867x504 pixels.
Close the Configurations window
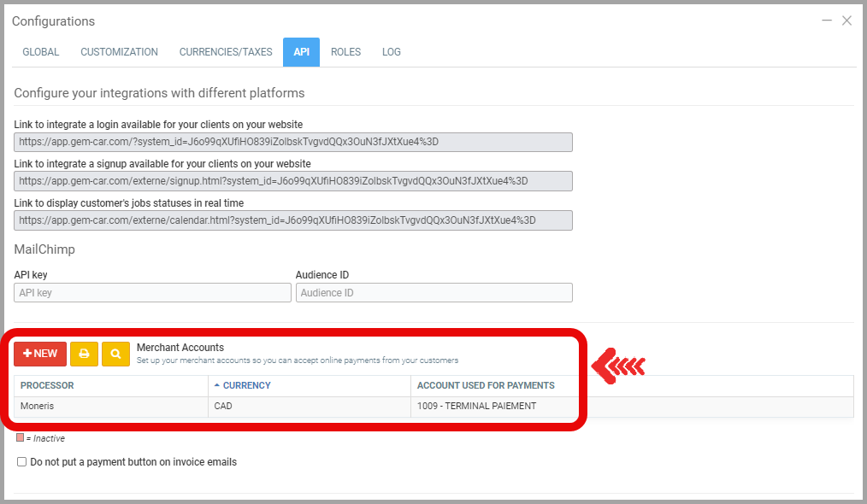(846, 21)
